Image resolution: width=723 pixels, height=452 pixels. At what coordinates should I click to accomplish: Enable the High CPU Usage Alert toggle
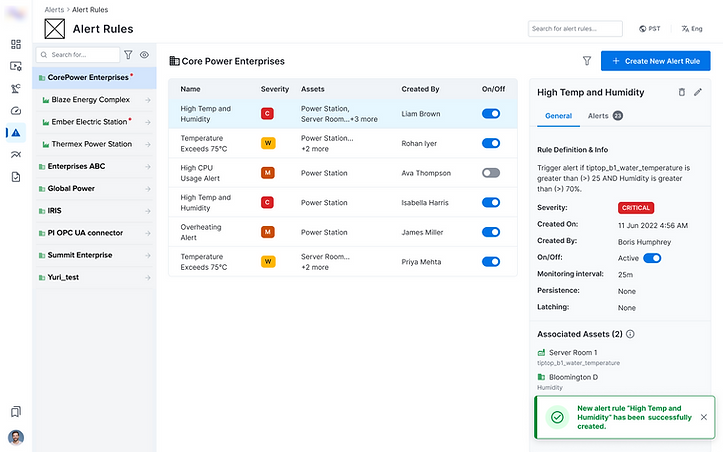490,173
